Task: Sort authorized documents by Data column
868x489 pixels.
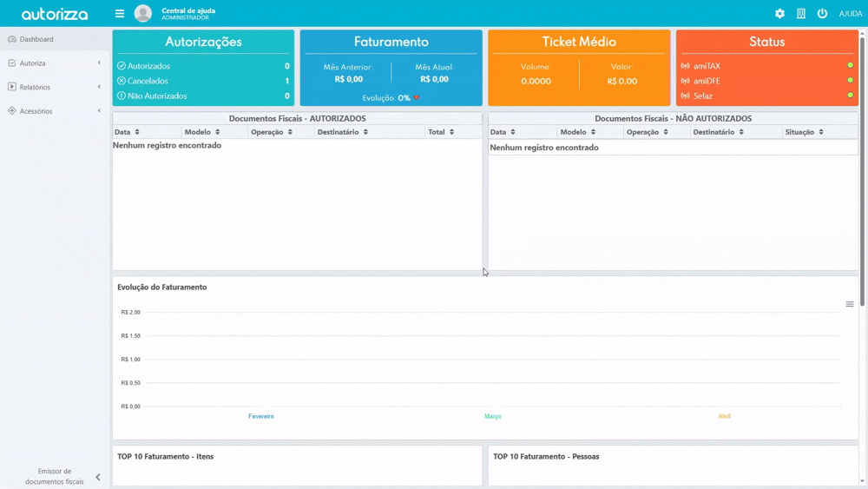Action: 127,132
